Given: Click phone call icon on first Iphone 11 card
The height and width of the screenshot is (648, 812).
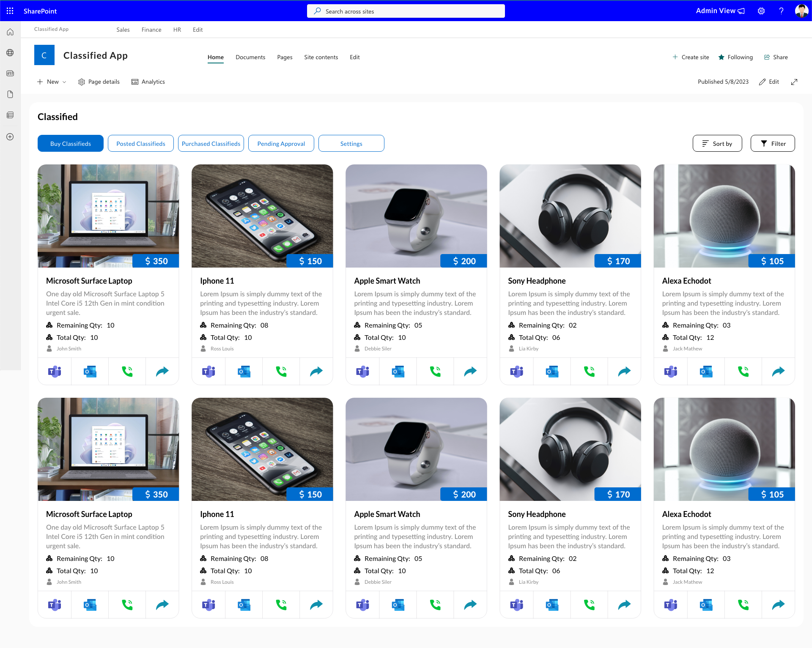Looking at the screenshot, I should (281, 372).
